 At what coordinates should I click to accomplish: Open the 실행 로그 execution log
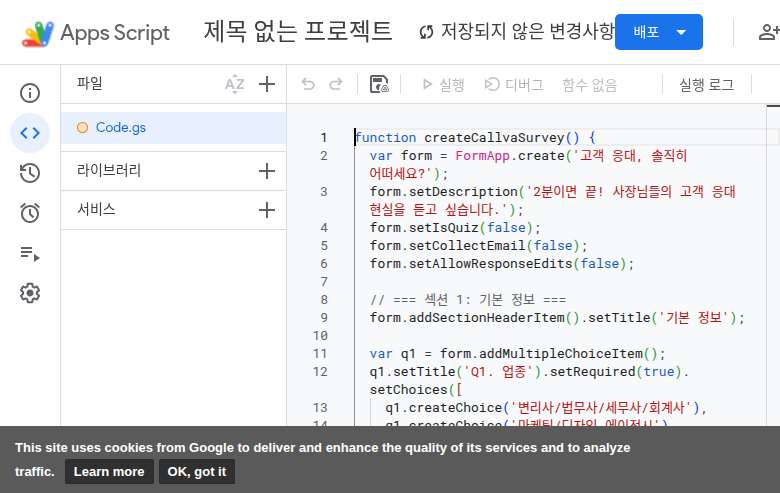(706, 85)
